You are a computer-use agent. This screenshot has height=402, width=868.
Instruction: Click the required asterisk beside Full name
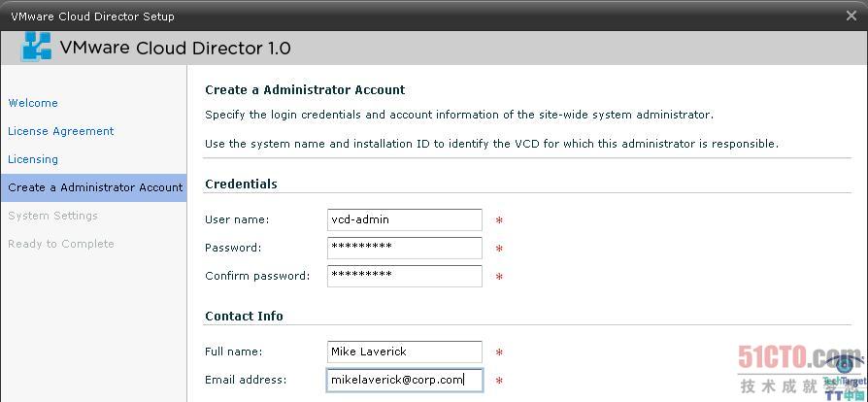499,352
